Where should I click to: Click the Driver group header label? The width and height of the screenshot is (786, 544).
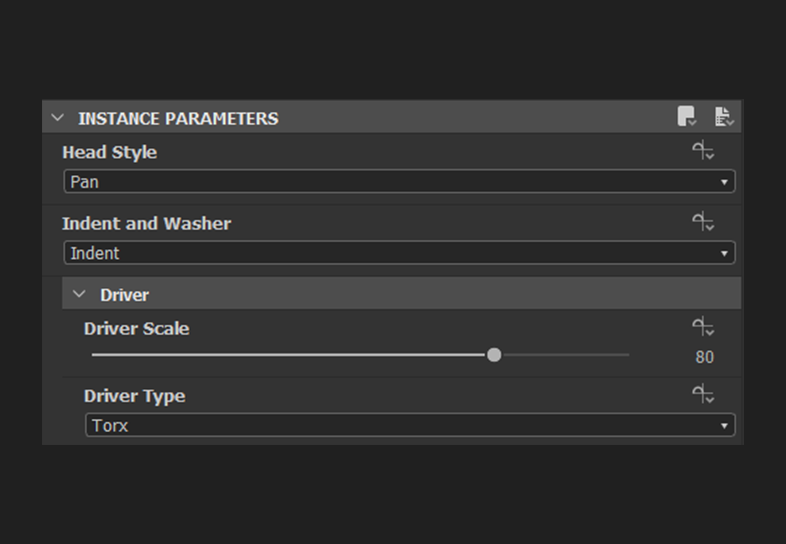click(124, 295)
